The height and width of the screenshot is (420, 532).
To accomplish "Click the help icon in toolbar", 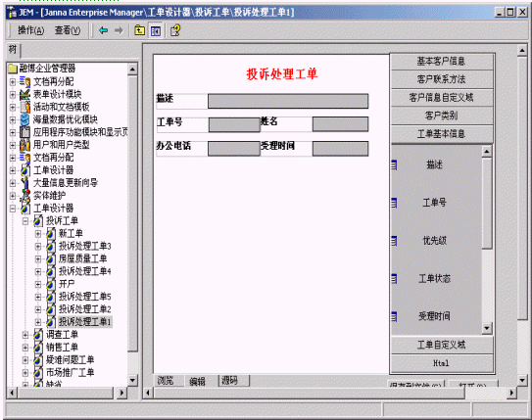I will [x=175, y=30].
